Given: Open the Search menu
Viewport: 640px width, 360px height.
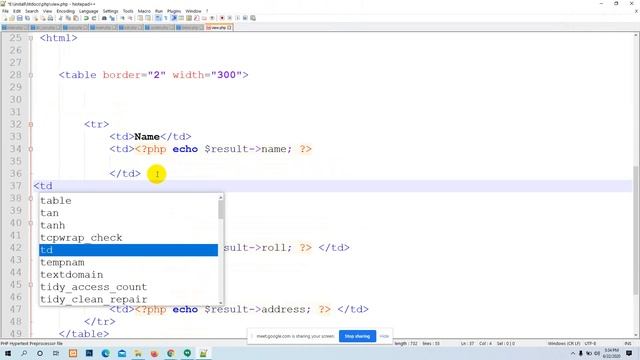Looking at the screenshot, I should (x=32, y=11).
